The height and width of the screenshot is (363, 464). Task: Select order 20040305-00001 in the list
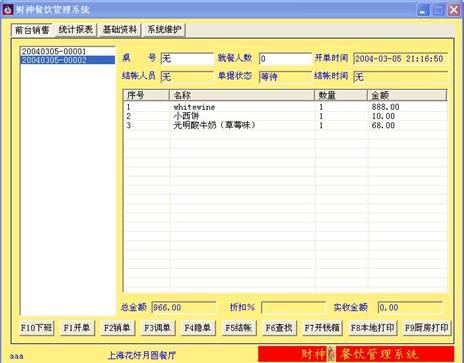coord(68,51)
